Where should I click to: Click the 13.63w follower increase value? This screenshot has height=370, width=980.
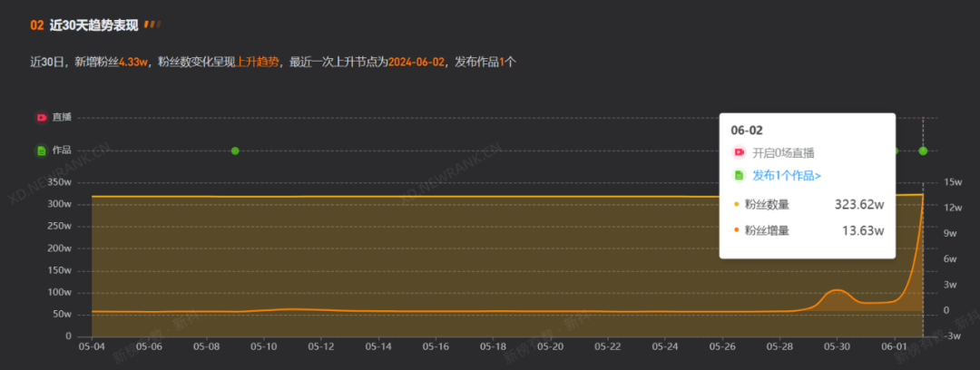[863, 230]
